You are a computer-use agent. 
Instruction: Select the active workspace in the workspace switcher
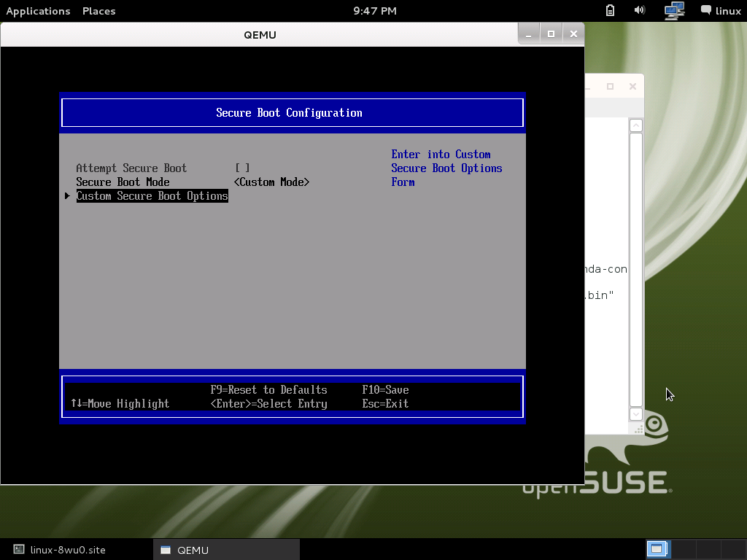[657, 549]
